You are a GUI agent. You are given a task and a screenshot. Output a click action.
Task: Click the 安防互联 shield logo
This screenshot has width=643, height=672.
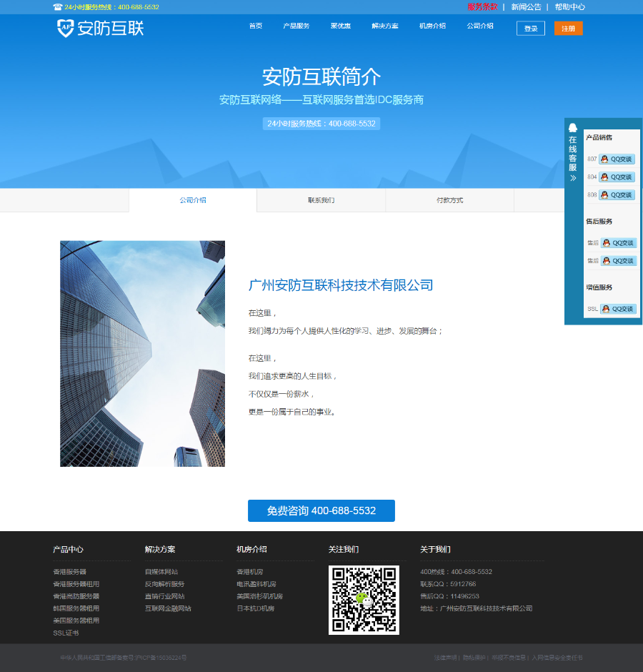(66, 28)
